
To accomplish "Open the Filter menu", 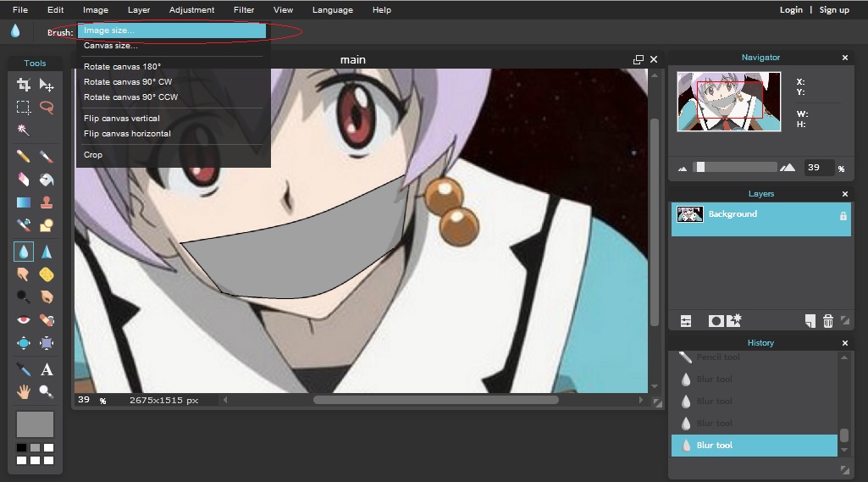I will tap(244, 9).
